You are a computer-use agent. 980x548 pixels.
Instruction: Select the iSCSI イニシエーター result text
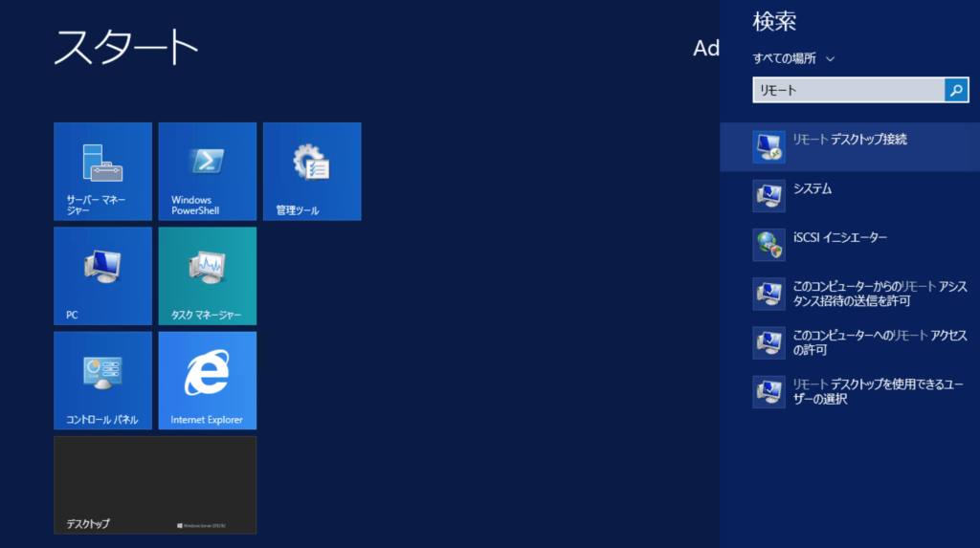coord(840,237)
